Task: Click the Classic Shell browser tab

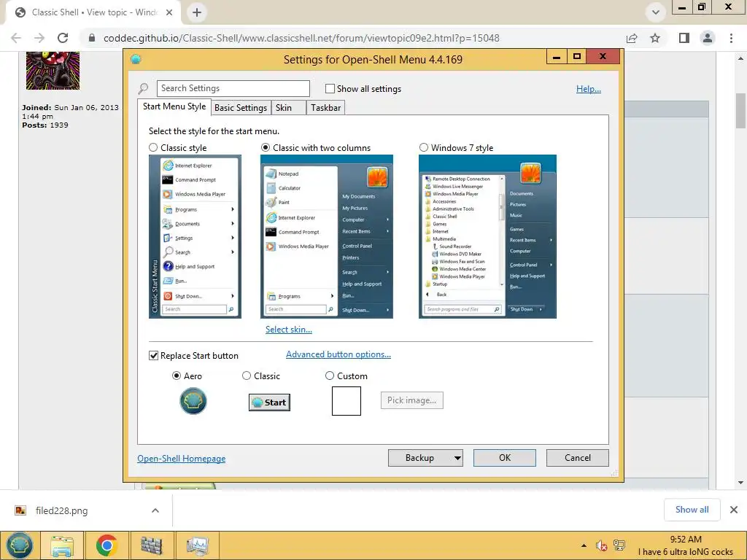Action: [94, 12]
